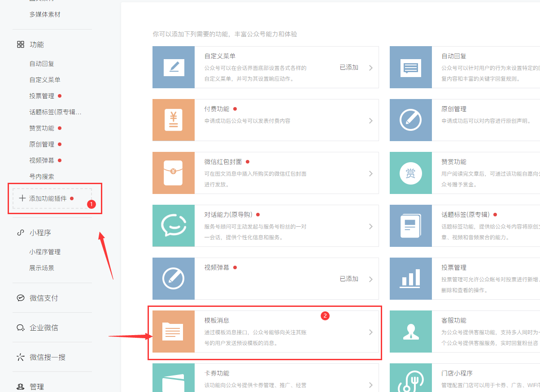Click the 付费功能 card title
Image resolution: width=540 pixels, height=392 pixels.
[x=217, y=109]
